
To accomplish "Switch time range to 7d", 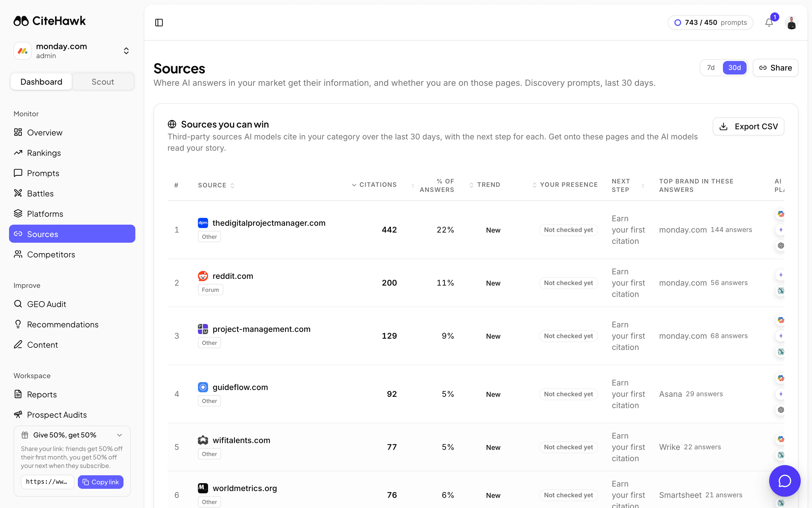I will pos(711,68).
